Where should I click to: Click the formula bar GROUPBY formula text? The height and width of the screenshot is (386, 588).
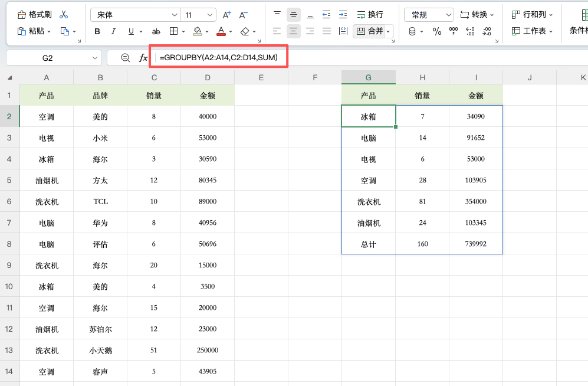tap(219, 57)
